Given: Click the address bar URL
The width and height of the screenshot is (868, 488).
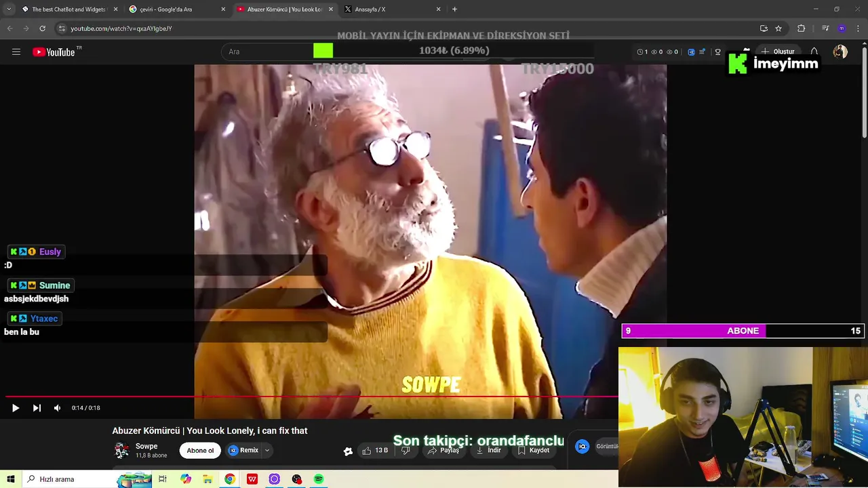Looking at the screenshot, I should [x=121, y=28].
